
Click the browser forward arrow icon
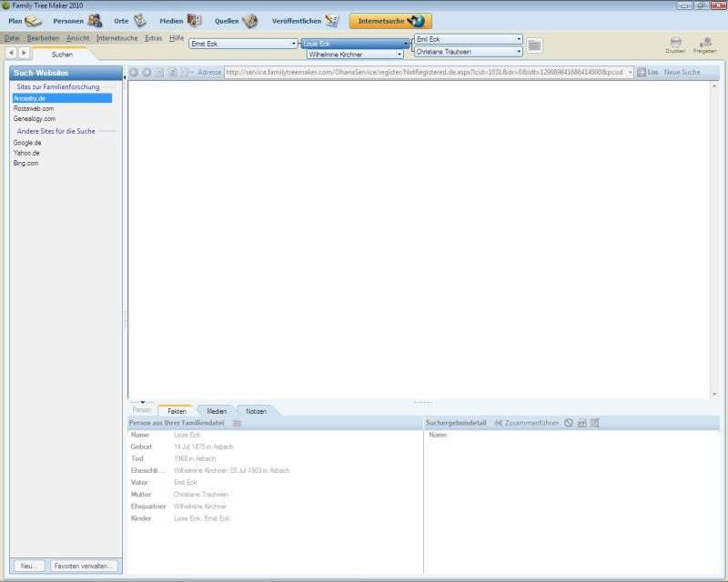click(147, 73)
